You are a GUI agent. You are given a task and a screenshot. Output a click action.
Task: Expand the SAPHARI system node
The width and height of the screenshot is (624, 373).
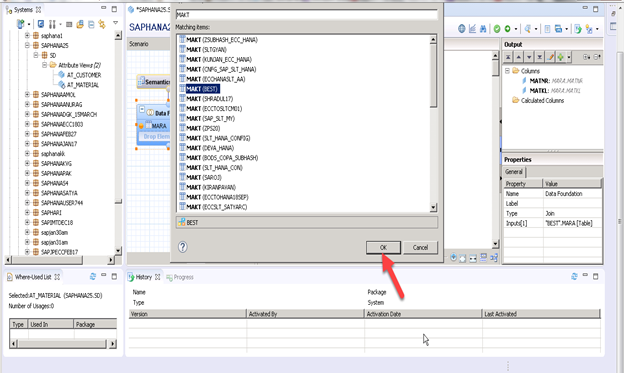pyautogui.click(x=27, y=213)
